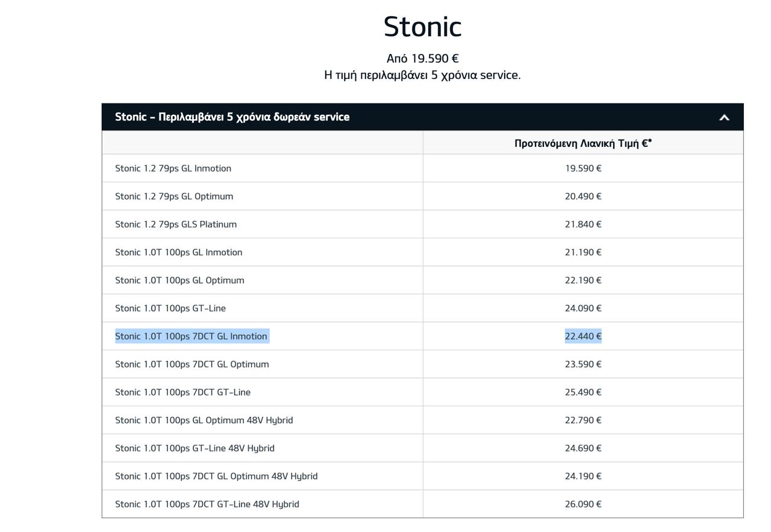This screenshot has width=771, height=532.
Task: Click the Stonic 1.0T 100ps GL Inmotion model
Action: 178,252
